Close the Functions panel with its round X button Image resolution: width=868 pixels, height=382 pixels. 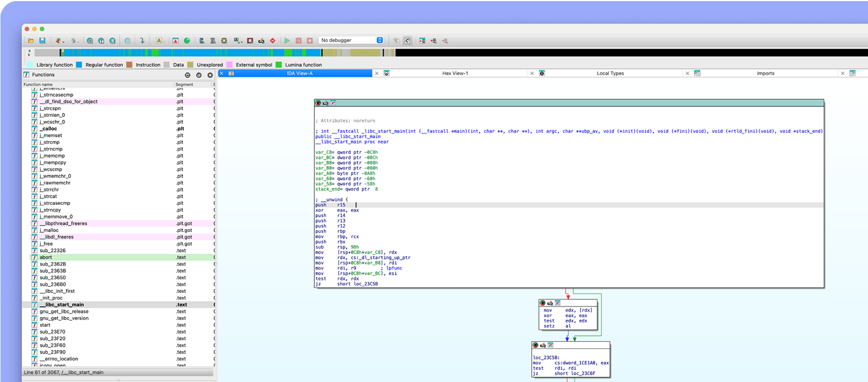(210, 75)
